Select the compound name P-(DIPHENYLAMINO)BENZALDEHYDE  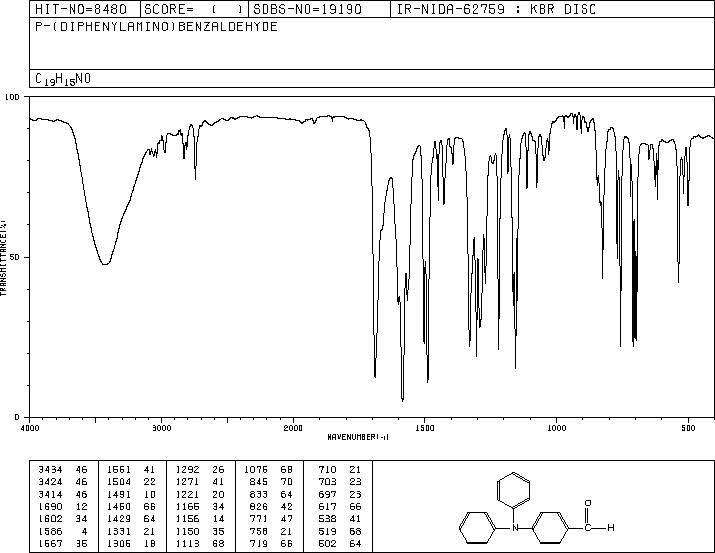(156, 26)
